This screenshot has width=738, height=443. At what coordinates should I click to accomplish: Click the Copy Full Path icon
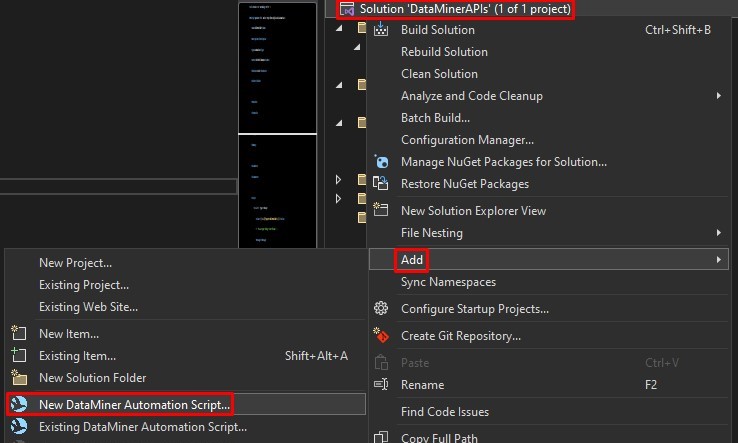point(381,437)
